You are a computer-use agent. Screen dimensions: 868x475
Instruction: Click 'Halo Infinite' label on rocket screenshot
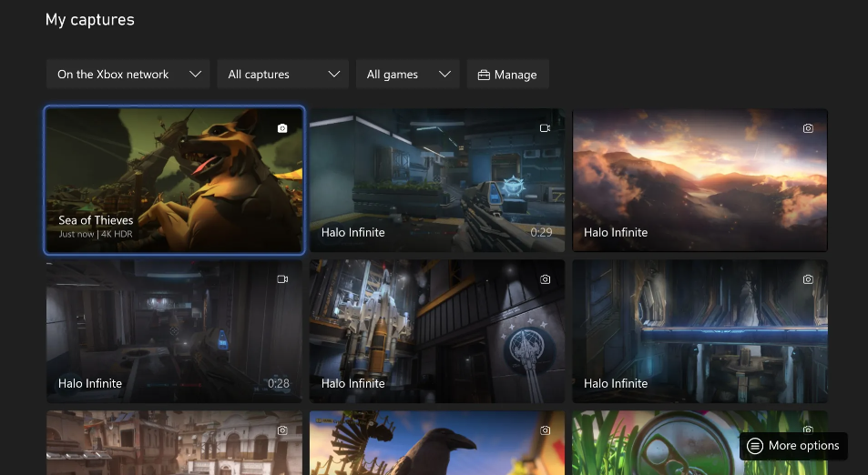[x=352, y=383]
